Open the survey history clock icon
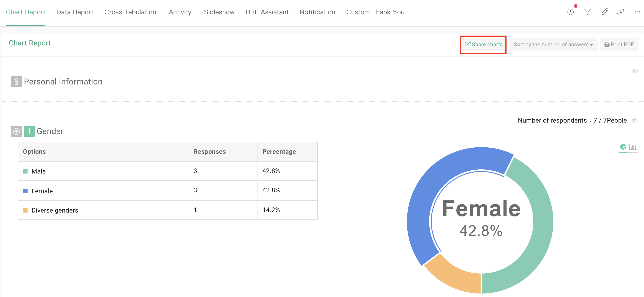Screen dimensions: 644x297 click(x=571, y=12)
